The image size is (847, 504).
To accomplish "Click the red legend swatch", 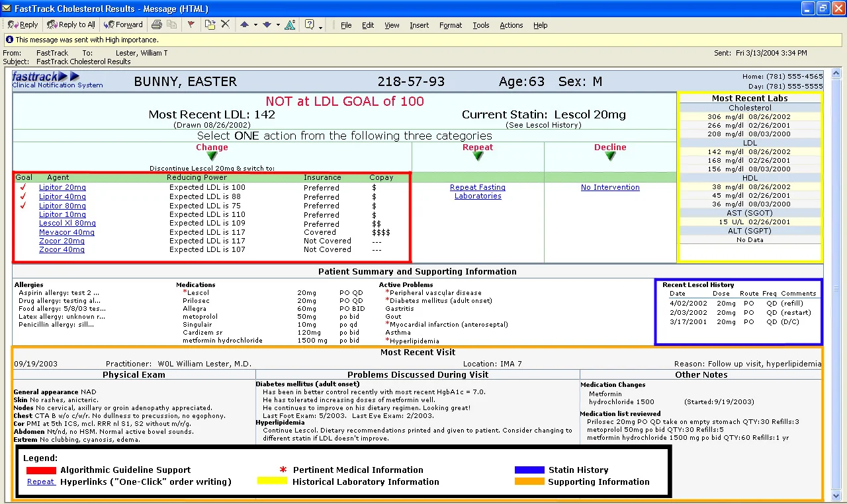I will click(x=41, y=470).
